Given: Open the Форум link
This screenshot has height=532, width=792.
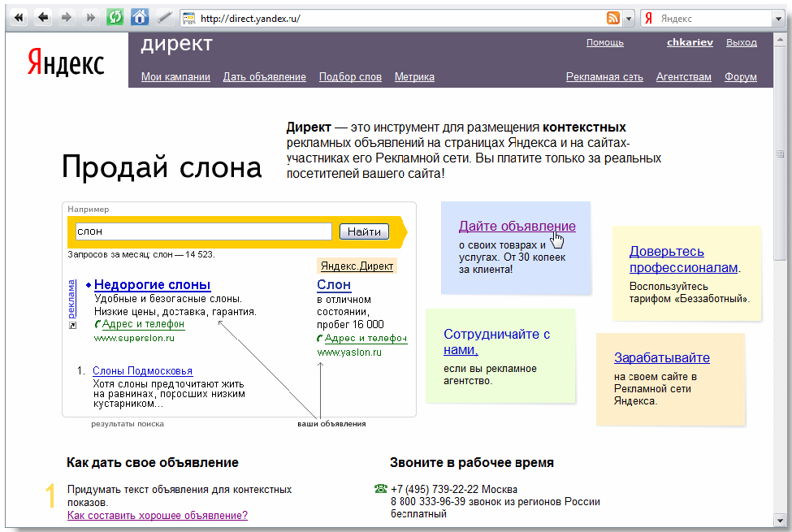Looking at the screenshot, I should click(x=741, y=77).
